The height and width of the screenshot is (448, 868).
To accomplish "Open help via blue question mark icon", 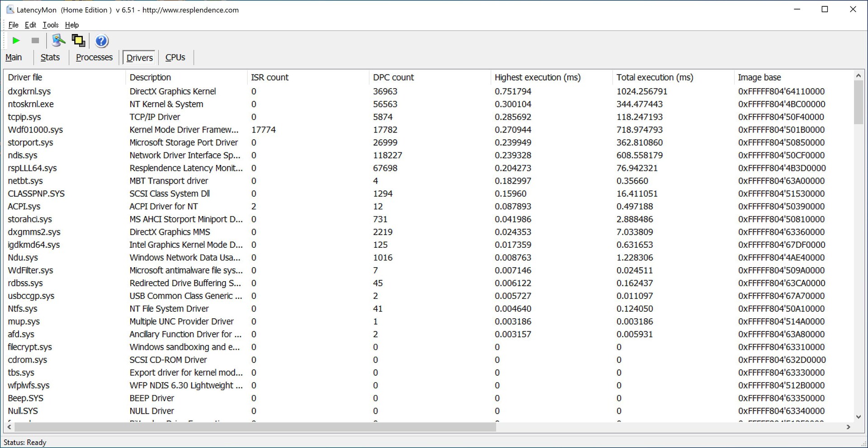I will 102,41.
